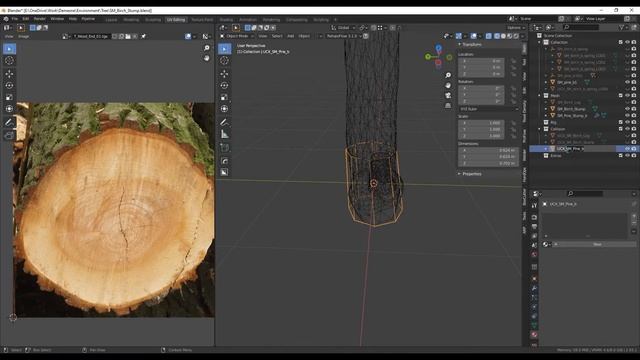
Task: Select the tweak tool in the UV editor
Action: coord(9,49)
